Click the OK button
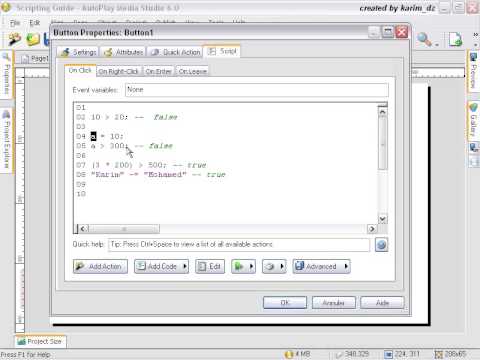480x360 pixels. pyautogui.click(x=285, y=303)
